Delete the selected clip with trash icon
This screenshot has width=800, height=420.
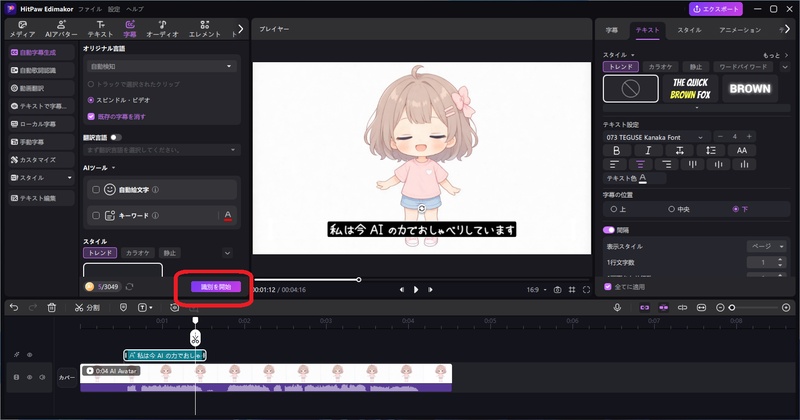point(52,308)
